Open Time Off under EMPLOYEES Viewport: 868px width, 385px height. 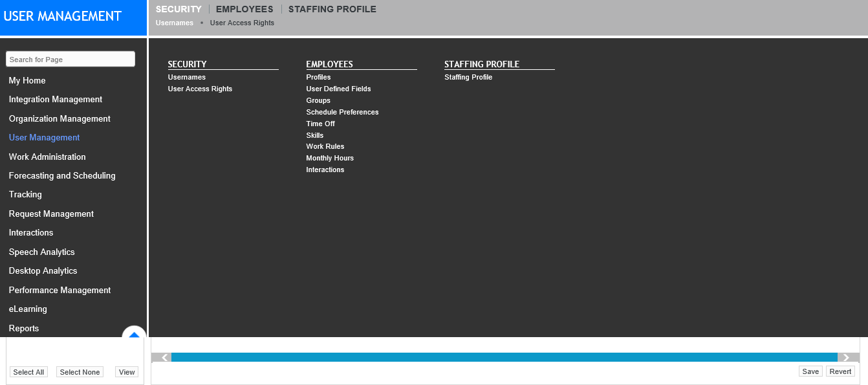pyautogui.click(x=320, y=124)
